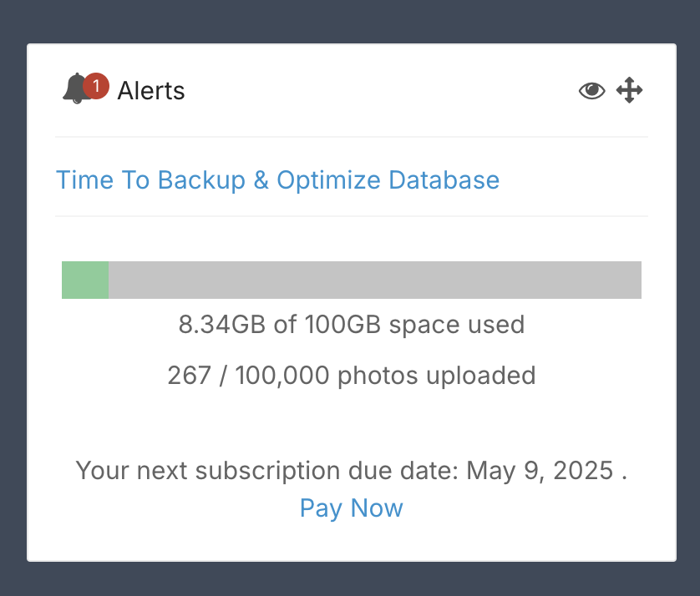This screenshot has height=596, width=700.
Task: Select the Alerts widget heading text
Action: coord(151,90)
